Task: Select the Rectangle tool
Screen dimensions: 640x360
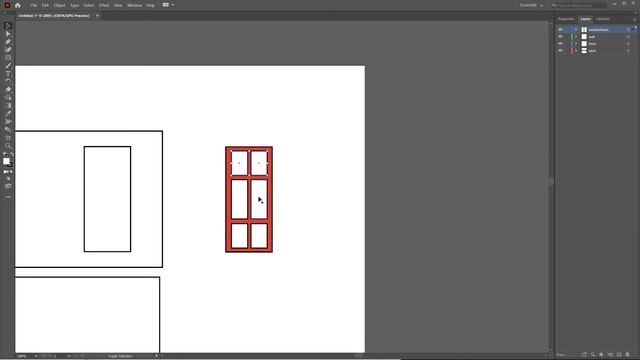Action: point(8,58)
